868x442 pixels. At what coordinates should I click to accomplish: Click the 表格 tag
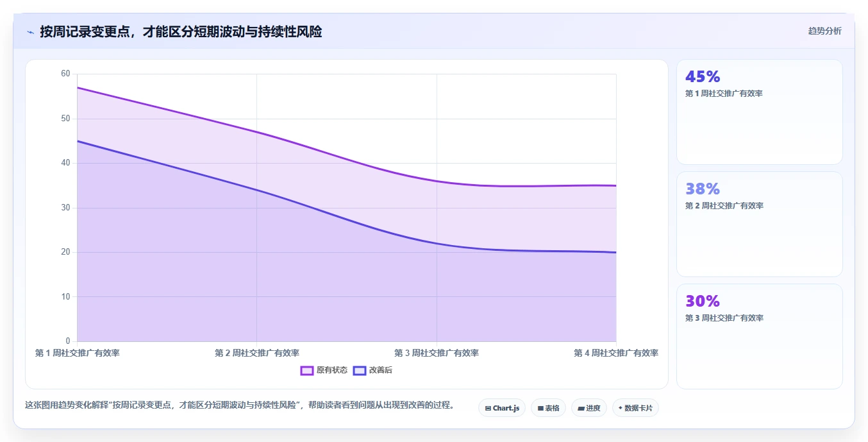[x=548, y=408]
